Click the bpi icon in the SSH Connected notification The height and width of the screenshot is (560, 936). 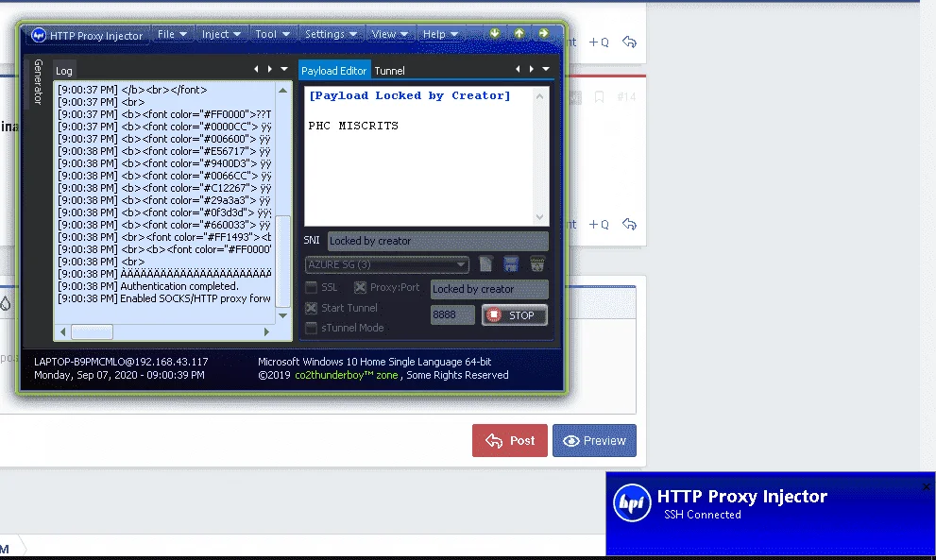point(632,502)
